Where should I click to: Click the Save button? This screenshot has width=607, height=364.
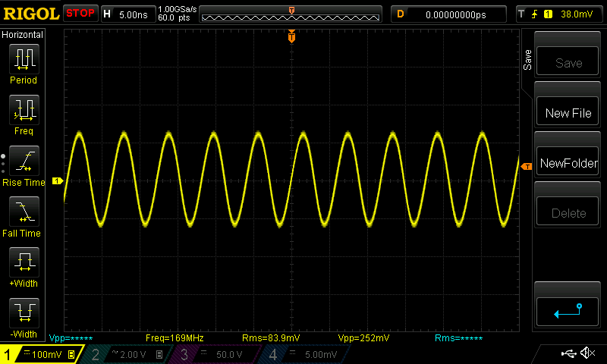point(568,61)
